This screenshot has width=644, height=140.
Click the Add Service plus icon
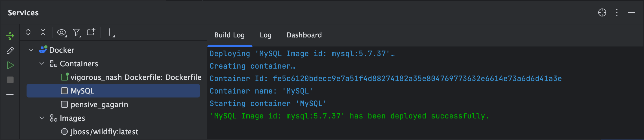110,33
